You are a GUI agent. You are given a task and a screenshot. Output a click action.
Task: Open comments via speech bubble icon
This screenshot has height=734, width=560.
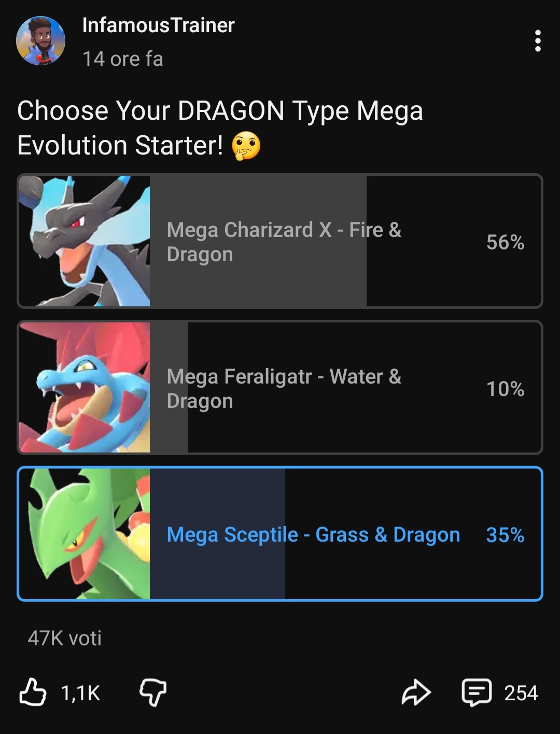point(477,693)
